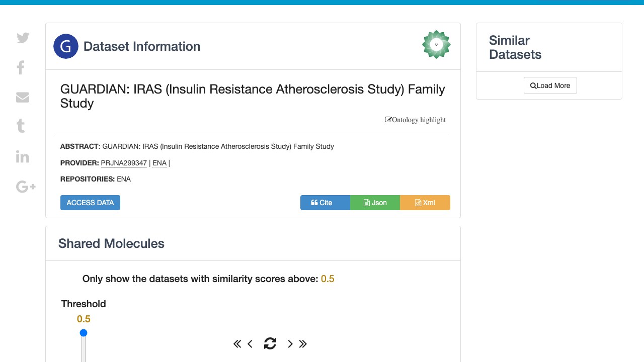Open the Ontology highlight option
The image size is (644, 362).
tap(416, 120)
